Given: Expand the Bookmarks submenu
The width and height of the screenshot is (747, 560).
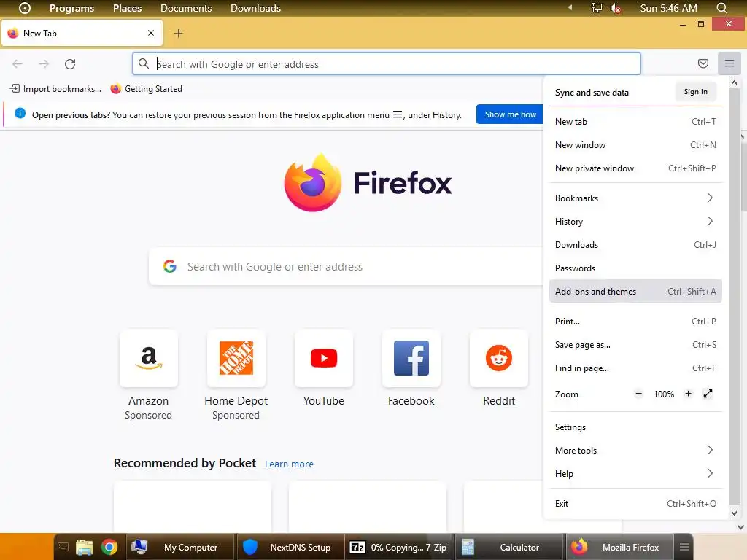Looking at the screenshot, I should [x=635, y=198].
